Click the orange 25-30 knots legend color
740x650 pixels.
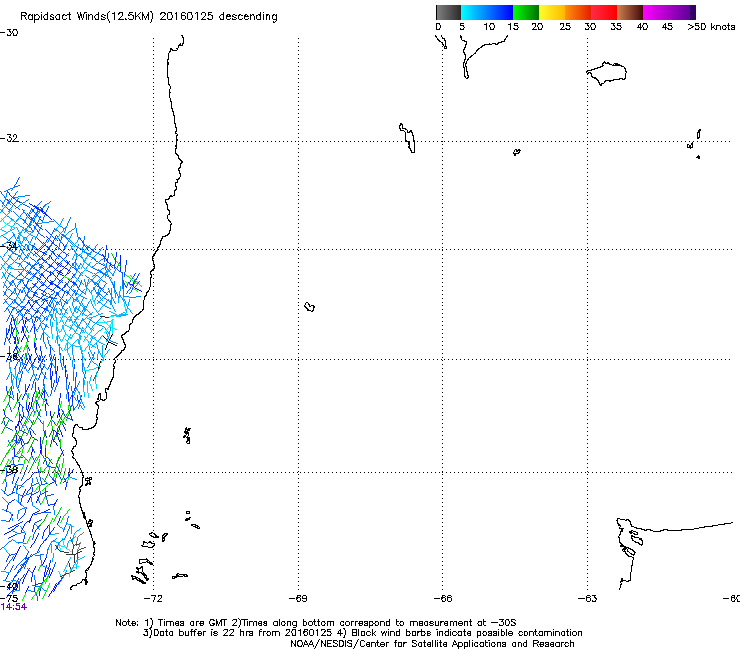point(578,12)
